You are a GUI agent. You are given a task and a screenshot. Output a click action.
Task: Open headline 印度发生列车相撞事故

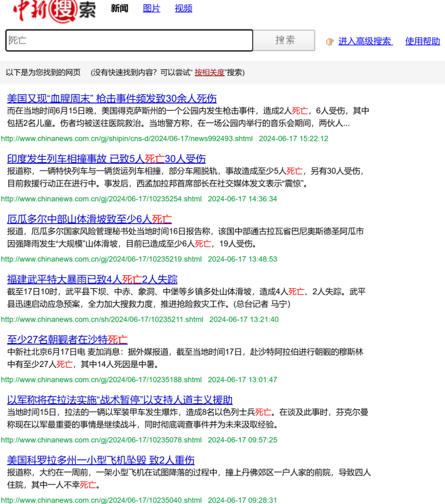point(106,158)
